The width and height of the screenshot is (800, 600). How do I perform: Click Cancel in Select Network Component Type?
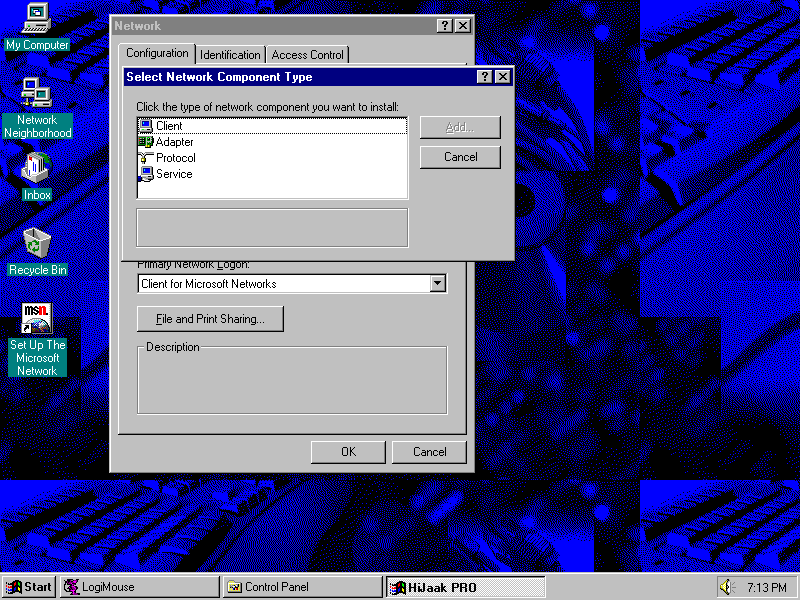(460, 157)
